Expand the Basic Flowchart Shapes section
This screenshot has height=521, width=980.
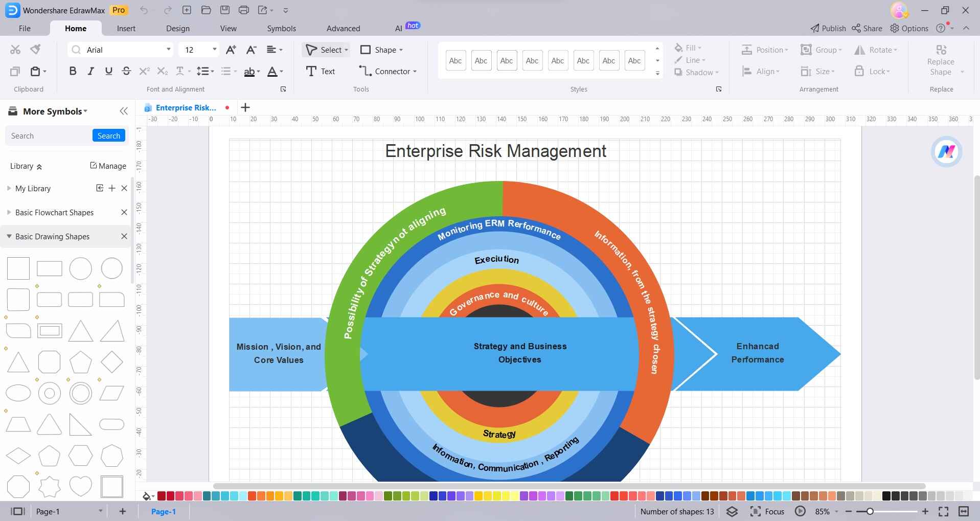tap(9, 212)
